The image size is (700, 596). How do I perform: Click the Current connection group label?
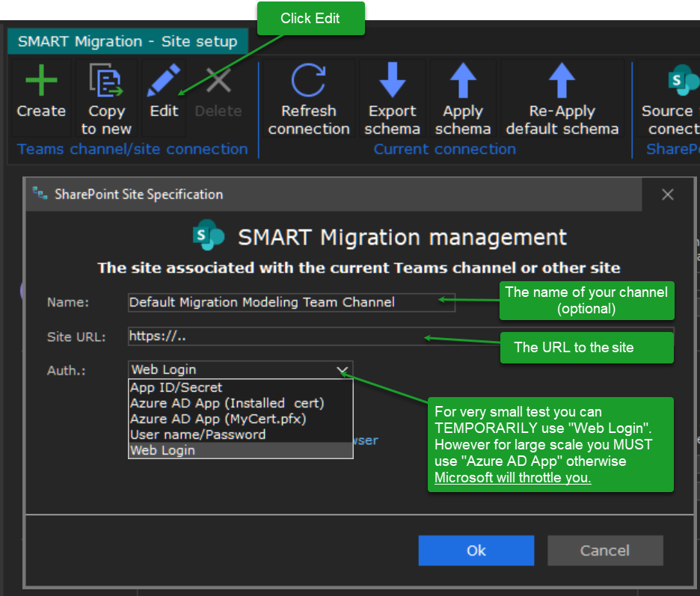(x=445, y=149)
